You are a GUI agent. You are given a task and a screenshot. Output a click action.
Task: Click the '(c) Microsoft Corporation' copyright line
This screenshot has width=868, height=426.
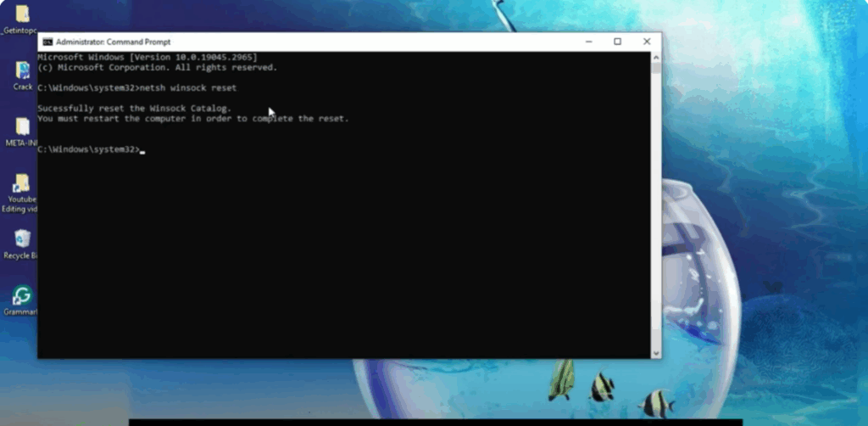157,68
